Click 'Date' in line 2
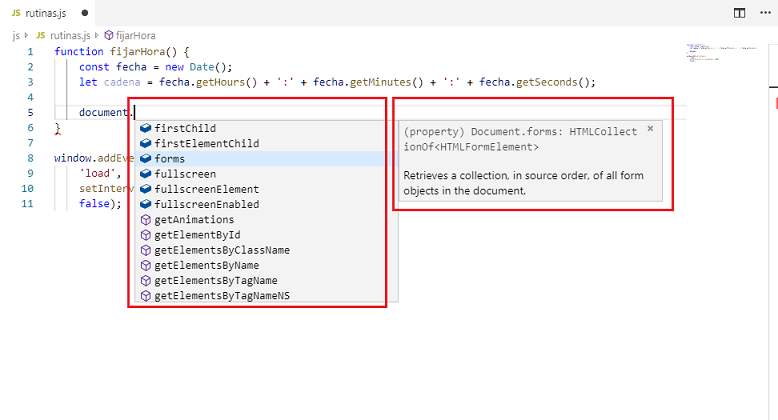The width and height of the screenshot is (778, 420). [x=201, y=67]
